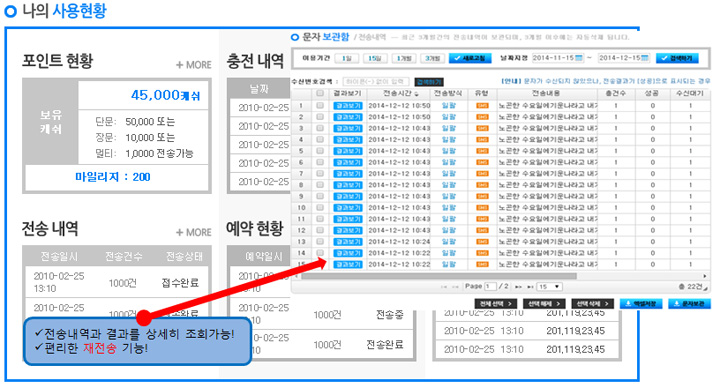
Task: Click the SMS type badge in row 9
Action: [482, 197]
